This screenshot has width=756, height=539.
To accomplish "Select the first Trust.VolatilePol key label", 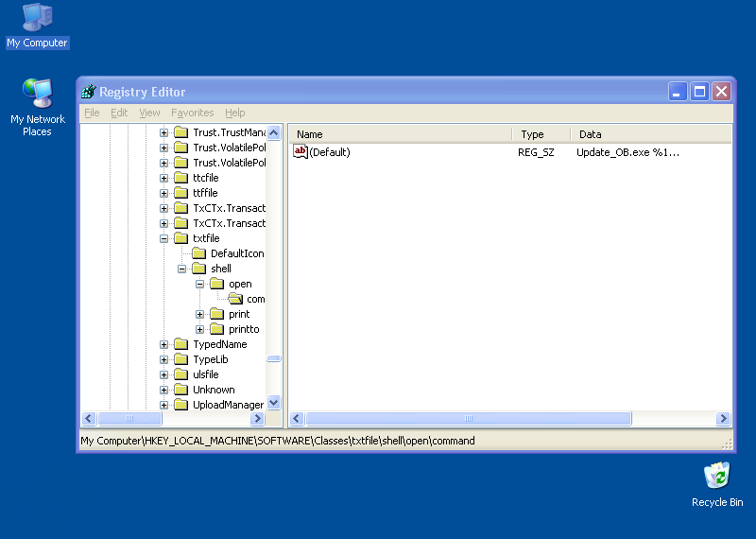I will click(x=229, y=148).
